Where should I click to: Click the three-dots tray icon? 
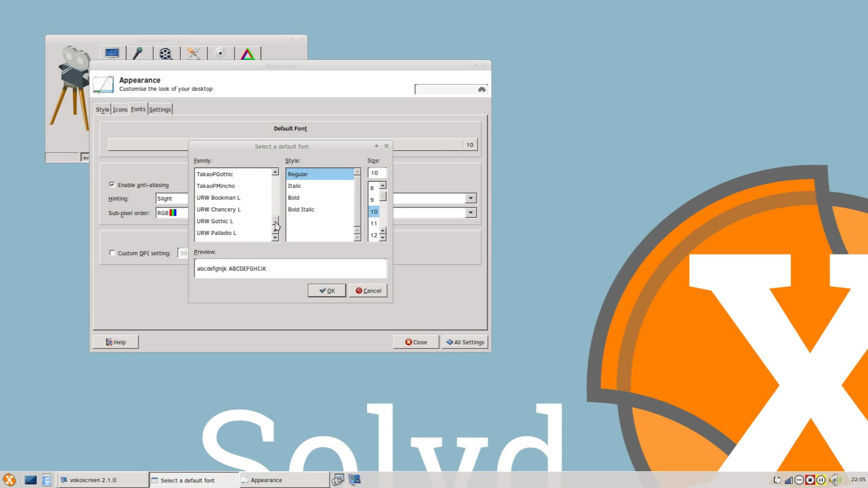click(x=799, y=480)
